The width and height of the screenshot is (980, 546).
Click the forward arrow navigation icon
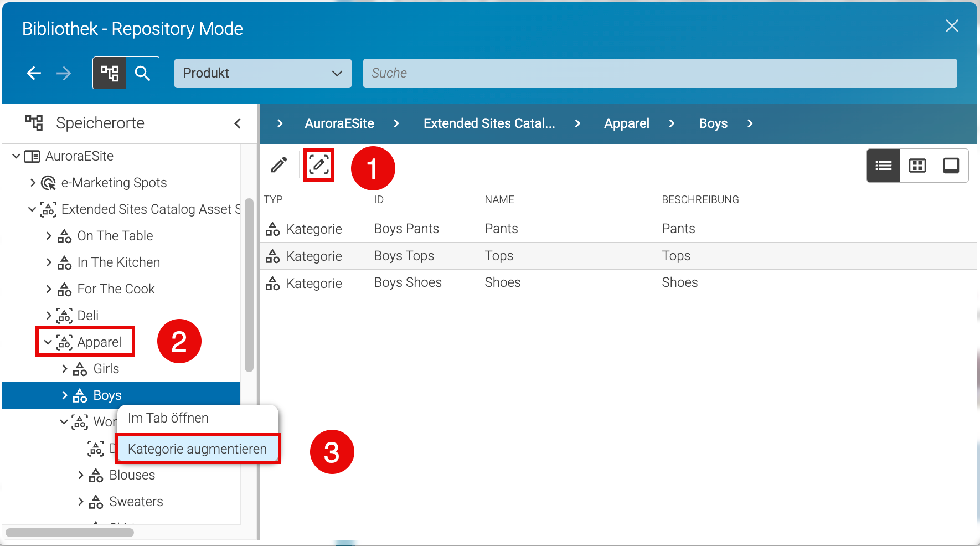click(64, 73)
